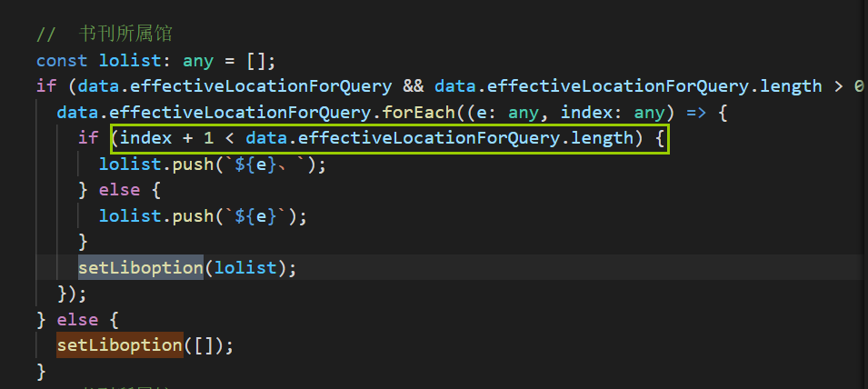Click the '});' closing line of forEach
This screenshot has height=389, width=868.
click(73, 294)
